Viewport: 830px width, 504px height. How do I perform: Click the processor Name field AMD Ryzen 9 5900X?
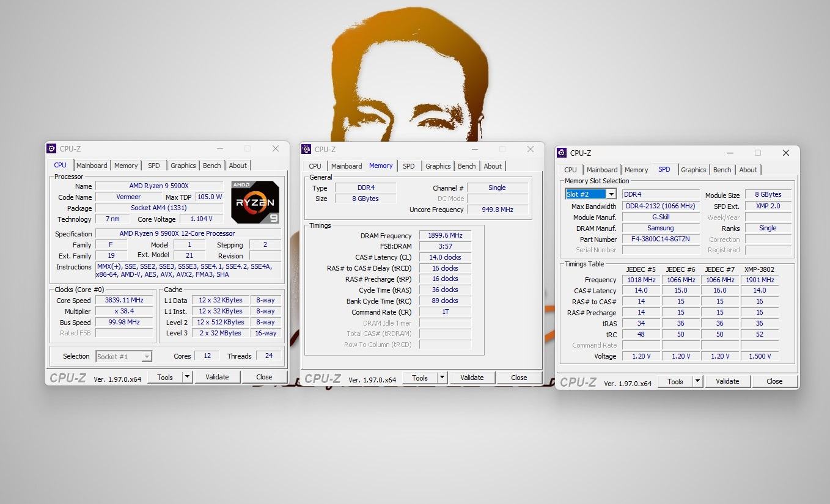click(x=159, y=186)
